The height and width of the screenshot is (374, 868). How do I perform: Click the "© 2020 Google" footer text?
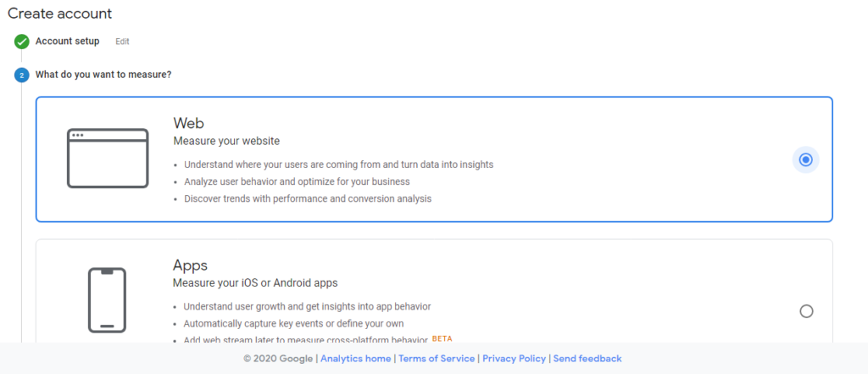pyautogui.click(x=278, y=359)
